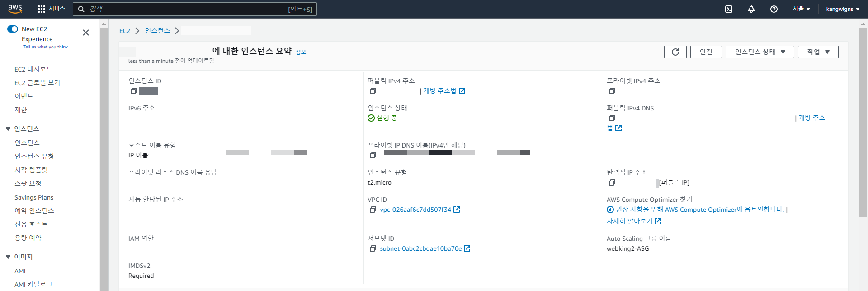The width and height of the screenshot is (868, 291).
Task: Copy the private IP DNS name
Action: pyautogui.click(x=373, y=155)
